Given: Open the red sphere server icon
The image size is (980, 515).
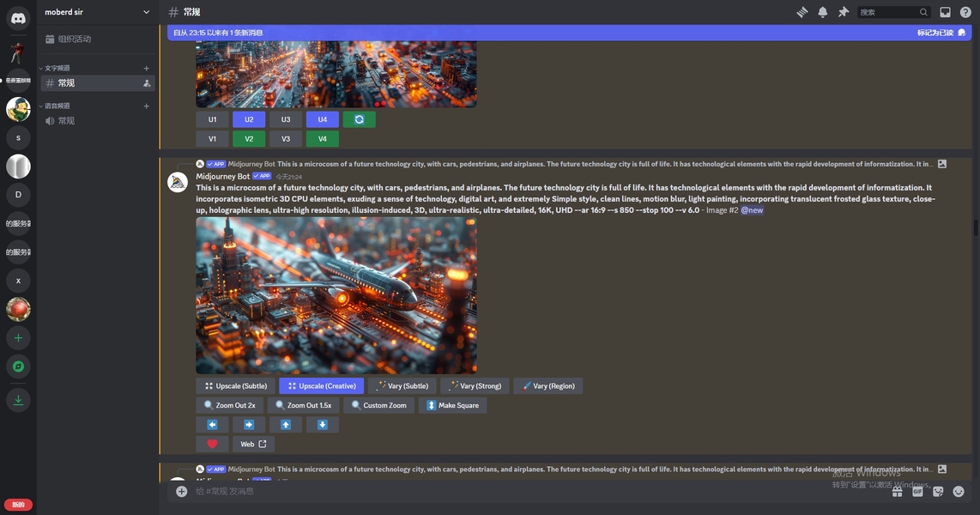Looking at the screenshot, I should coord(18,309).
